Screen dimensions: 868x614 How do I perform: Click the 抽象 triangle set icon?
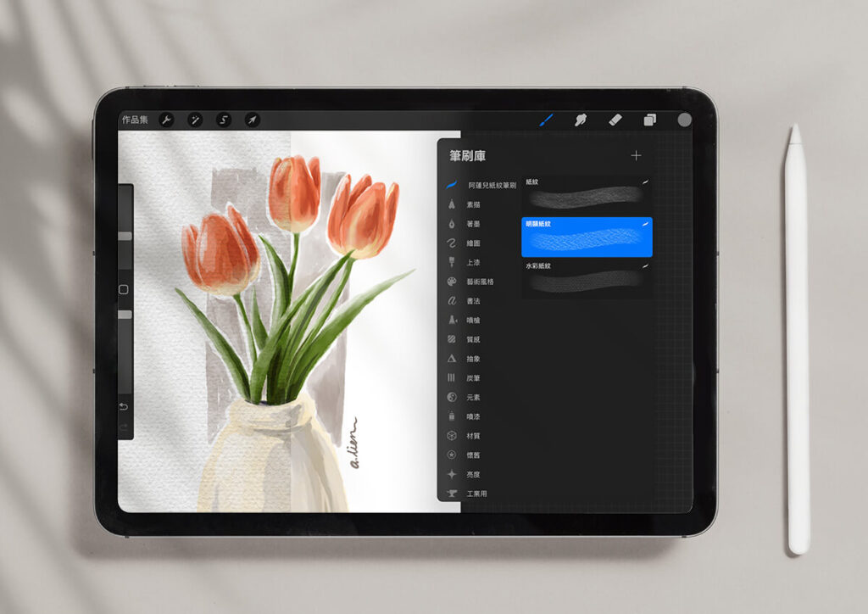[452, 359]
